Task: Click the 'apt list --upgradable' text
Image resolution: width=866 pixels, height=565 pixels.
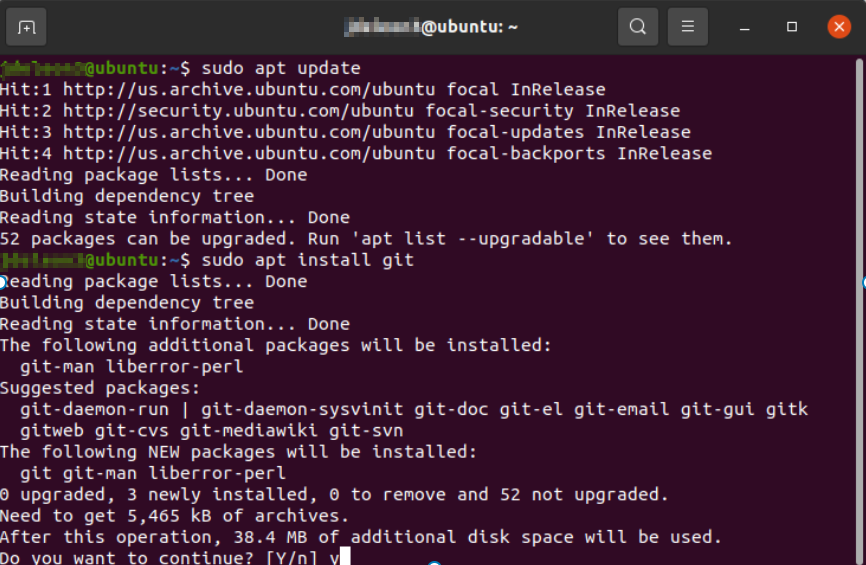Action: [472, 239]
